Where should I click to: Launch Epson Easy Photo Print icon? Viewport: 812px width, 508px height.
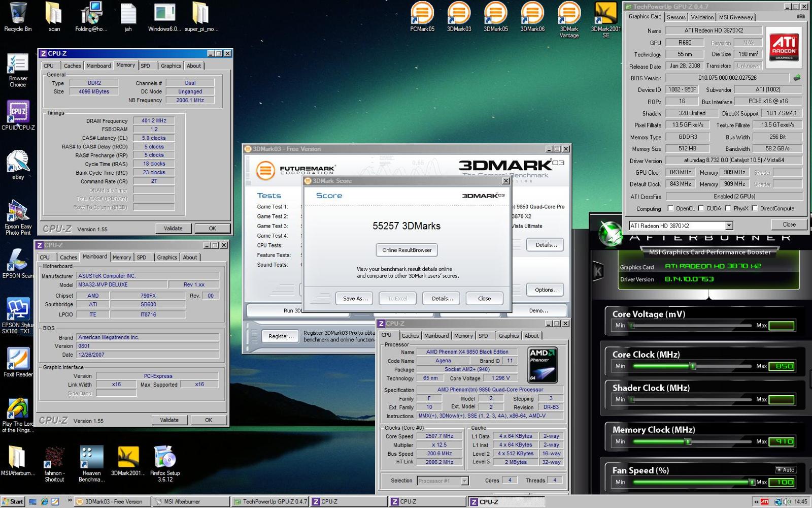point(18,217)
